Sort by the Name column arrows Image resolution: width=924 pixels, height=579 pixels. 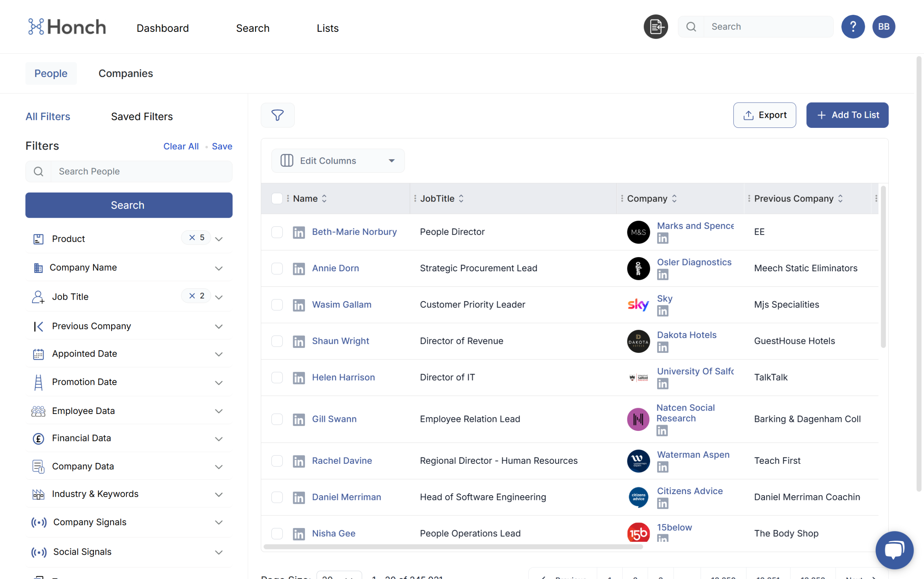pos(324,198)
